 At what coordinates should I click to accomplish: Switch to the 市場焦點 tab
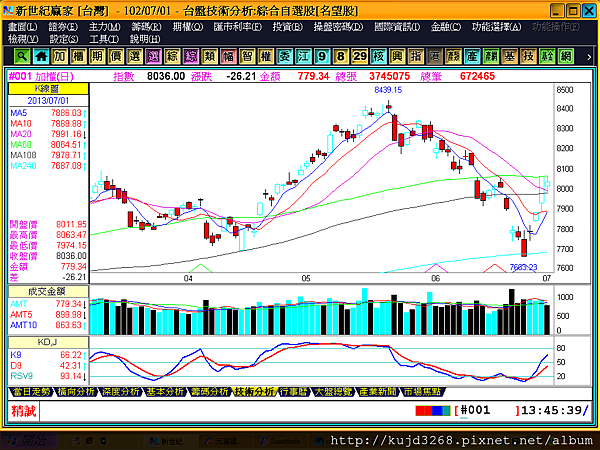tap(422, 392)
